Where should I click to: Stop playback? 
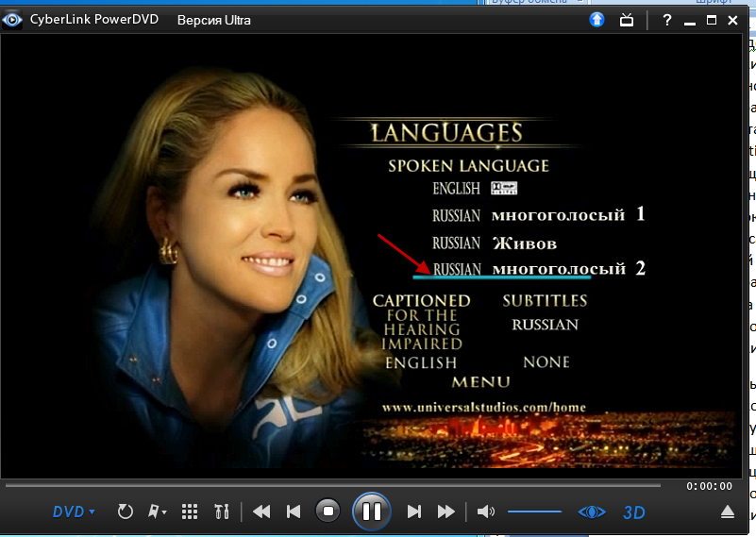pos(328,511)
